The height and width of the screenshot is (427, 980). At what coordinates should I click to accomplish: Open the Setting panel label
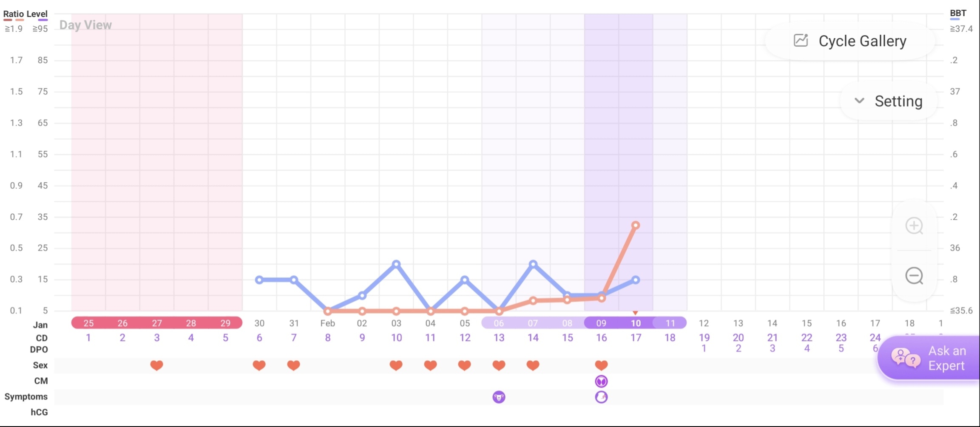(898, 101)
